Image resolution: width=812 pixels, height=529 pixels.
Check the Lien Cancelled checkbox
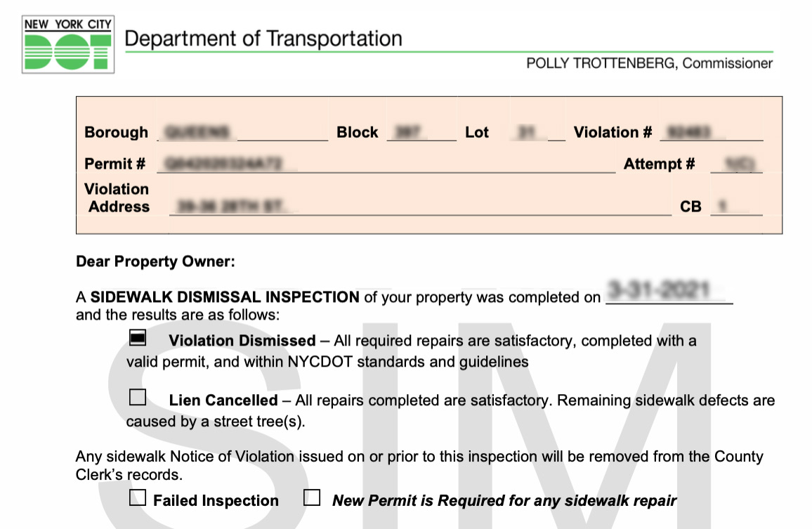(138, 398)
